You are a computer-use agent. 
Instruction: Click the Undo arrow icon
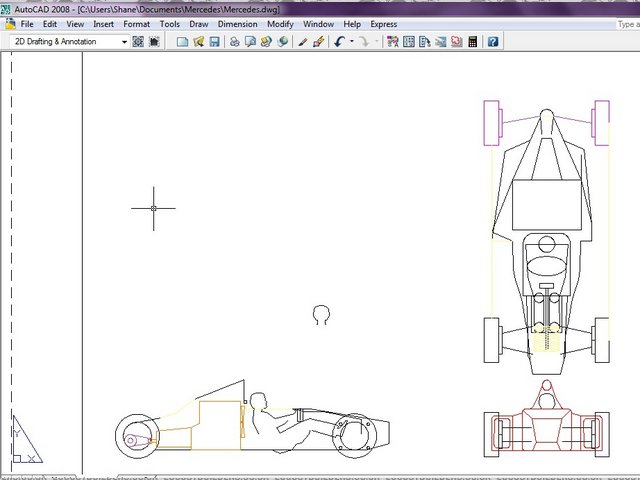point(340,42)
